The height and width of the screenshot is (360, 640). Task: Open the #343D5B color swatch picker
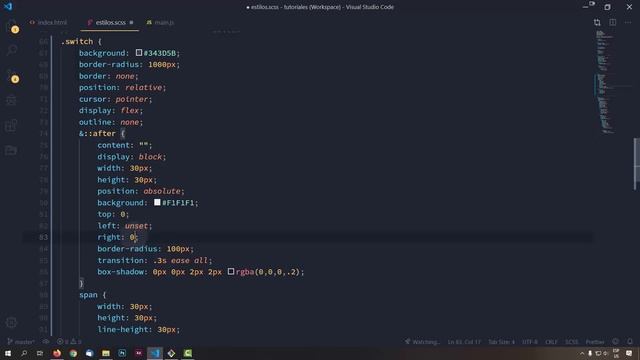139,53
